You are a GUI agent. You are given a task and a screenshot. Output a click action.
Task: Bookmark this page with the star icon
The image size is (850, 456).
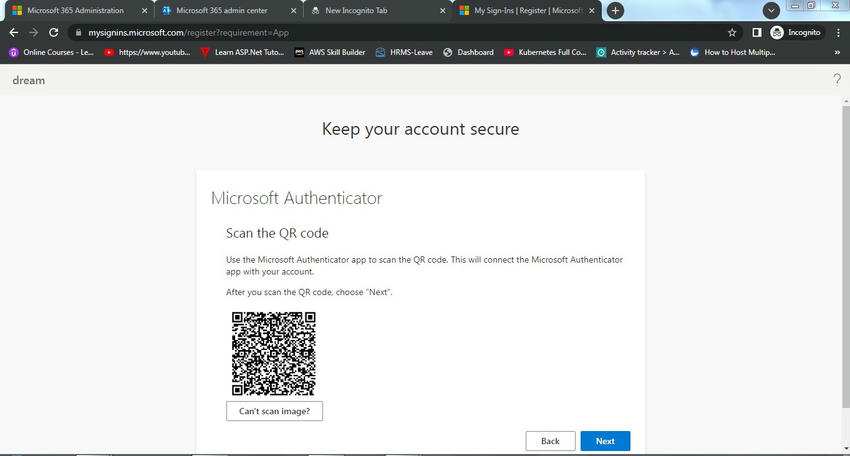[x=732, y=33]
